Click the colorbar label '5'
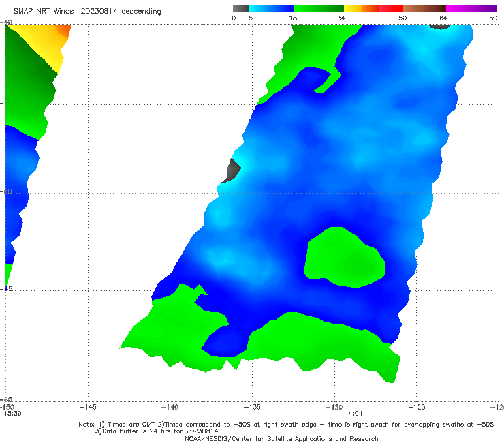 pos(251,18)
